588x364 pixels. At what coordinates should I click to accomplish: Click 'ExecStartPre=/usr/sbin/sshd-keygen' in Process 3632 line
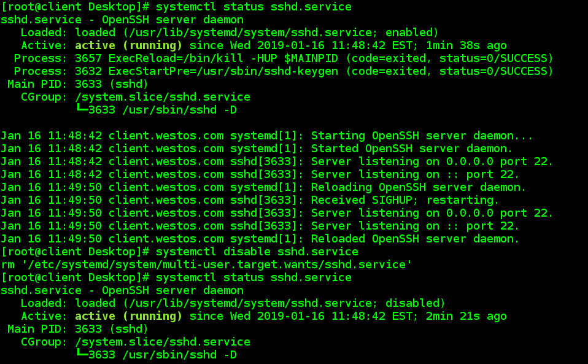(223, 71)
